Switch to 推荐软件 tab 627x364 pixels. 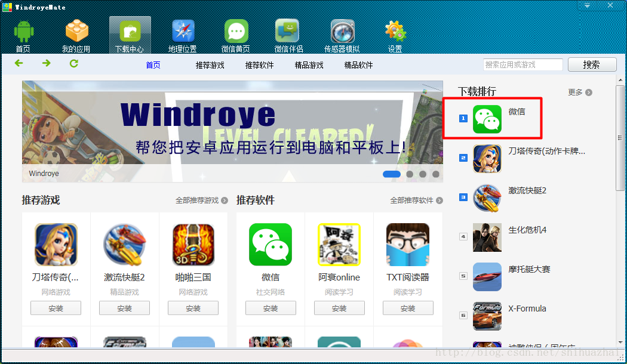click(260, 65)
